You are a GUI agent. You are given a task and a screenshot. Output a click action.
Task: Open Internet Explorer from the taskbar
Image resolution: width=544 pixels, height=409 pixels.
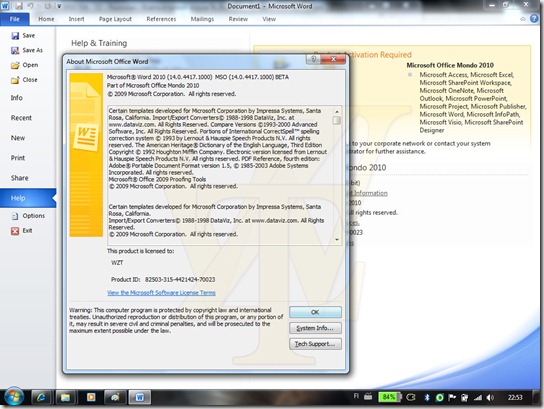[x=42, y=397]
